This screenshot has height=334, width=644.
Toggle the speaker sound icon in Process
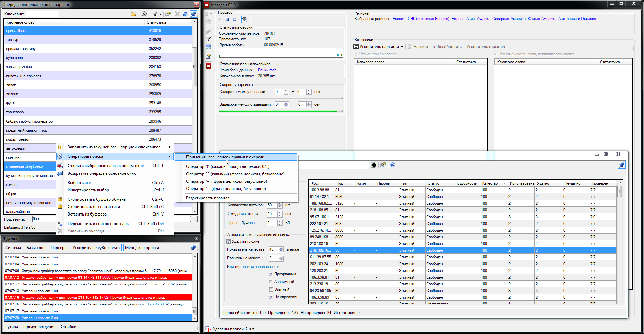pos(245,19)
